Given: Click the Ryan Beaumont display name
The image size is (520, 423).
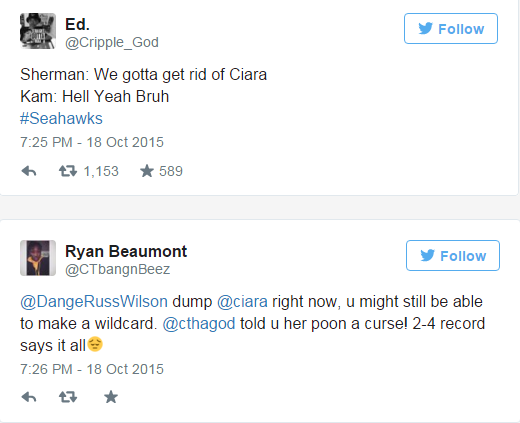Looking at the screenshot, I should tap(126, 251).
